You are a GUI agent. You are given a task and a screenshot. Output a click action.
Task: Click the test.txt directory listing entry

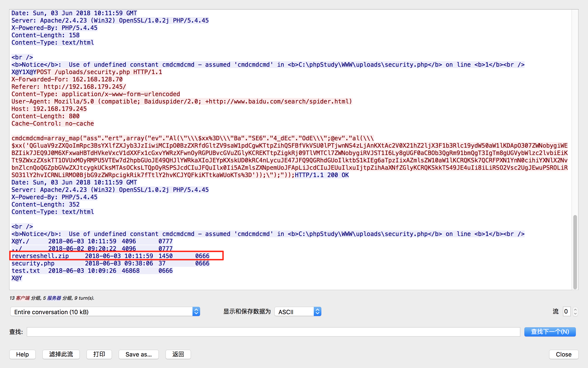pos(92,271)
